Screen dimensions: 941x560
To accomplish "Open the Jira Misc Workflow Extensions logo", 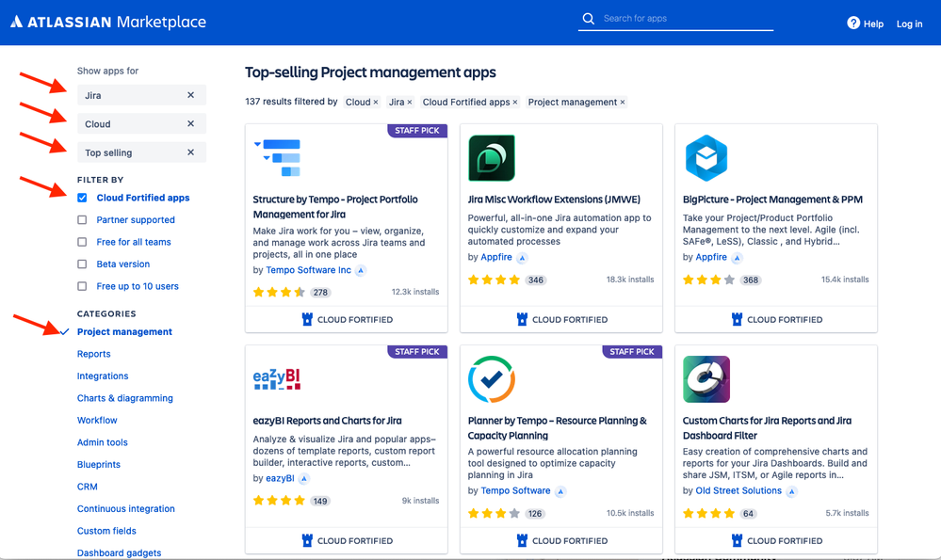I will [492, 158].
